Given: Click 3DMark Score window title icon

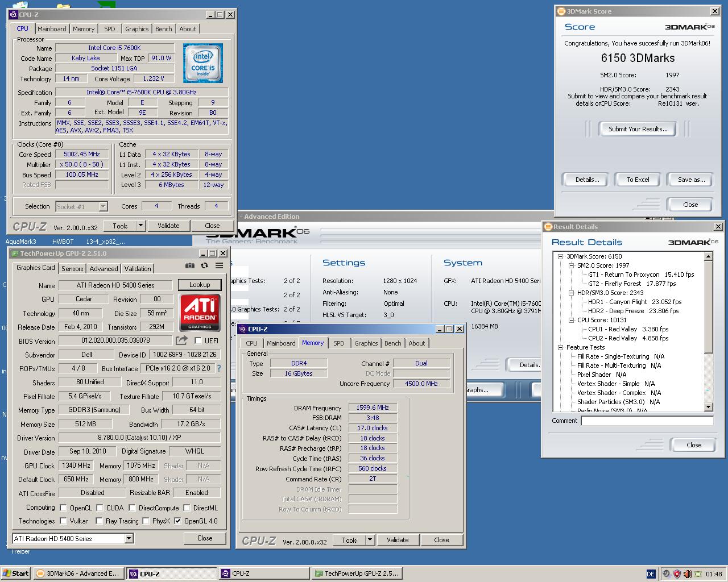Looking at the screenshot, I should tap(561, 11).
